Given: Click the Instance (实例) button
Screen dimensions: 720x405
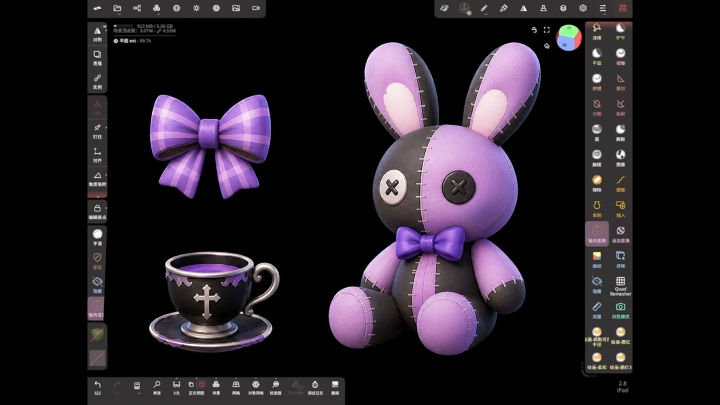Looking at the screenshot, I should 97,81.
